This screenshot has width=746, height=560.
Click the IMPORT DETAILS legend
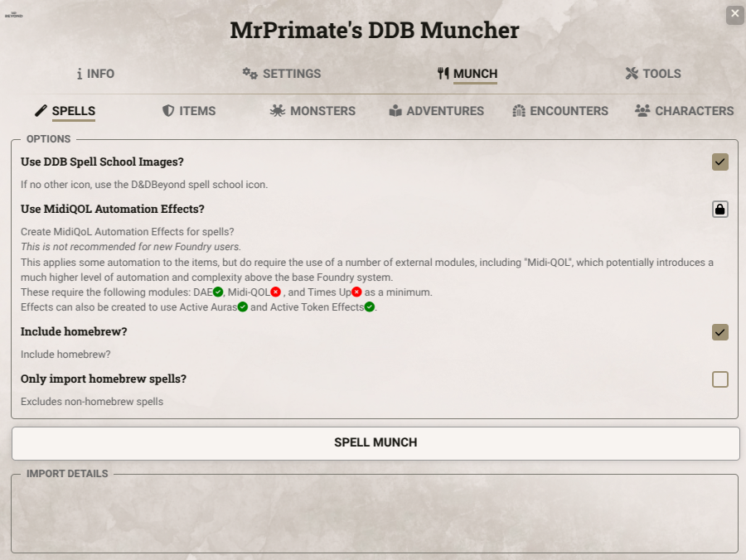click(67, 474)
